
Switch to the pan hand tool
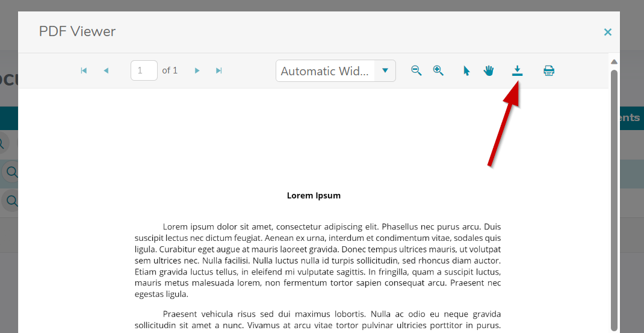[x=489, y=71]
